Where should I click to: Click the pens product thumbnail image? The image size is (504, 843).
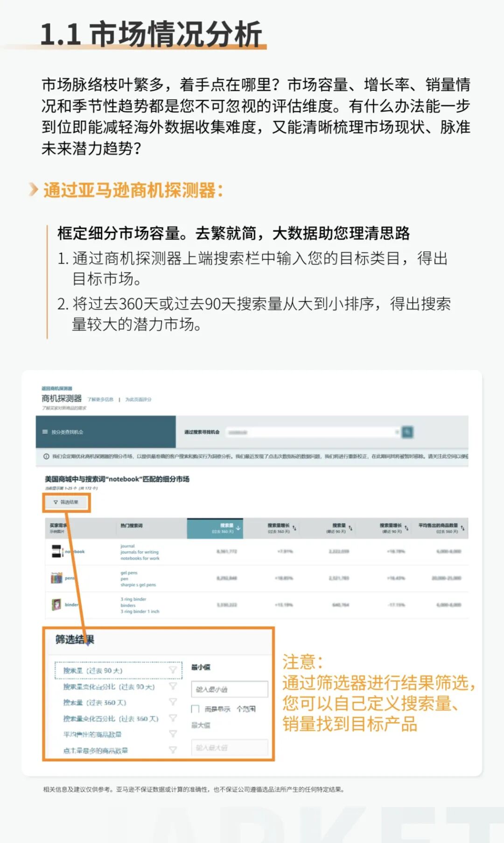56,578
